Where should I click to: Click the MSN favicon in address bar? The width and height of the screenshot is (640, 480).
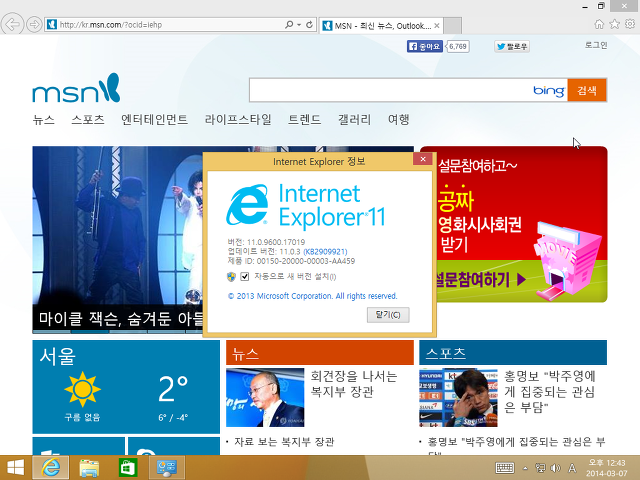(x=52, y=25)
